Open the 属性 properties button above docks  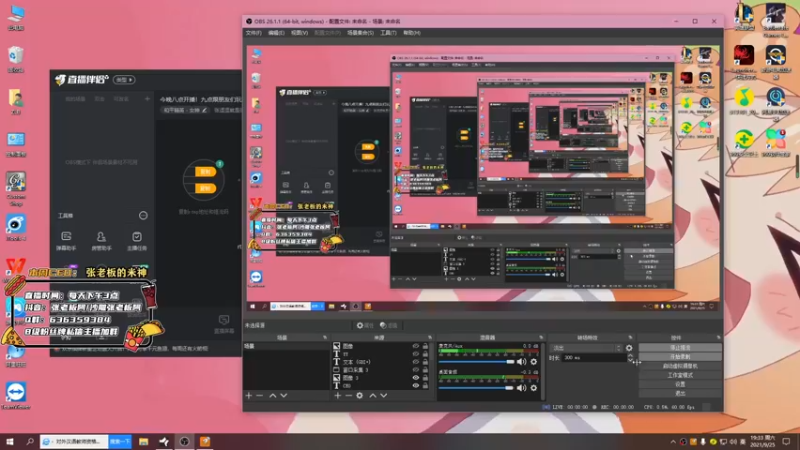click(365, 325)
